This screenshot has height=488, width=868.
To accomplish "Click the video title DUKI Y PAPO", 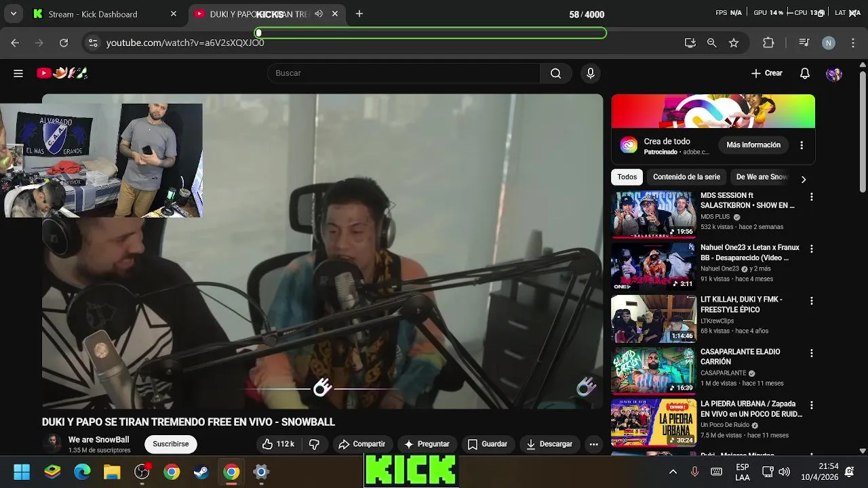I will tap(189, 422).
